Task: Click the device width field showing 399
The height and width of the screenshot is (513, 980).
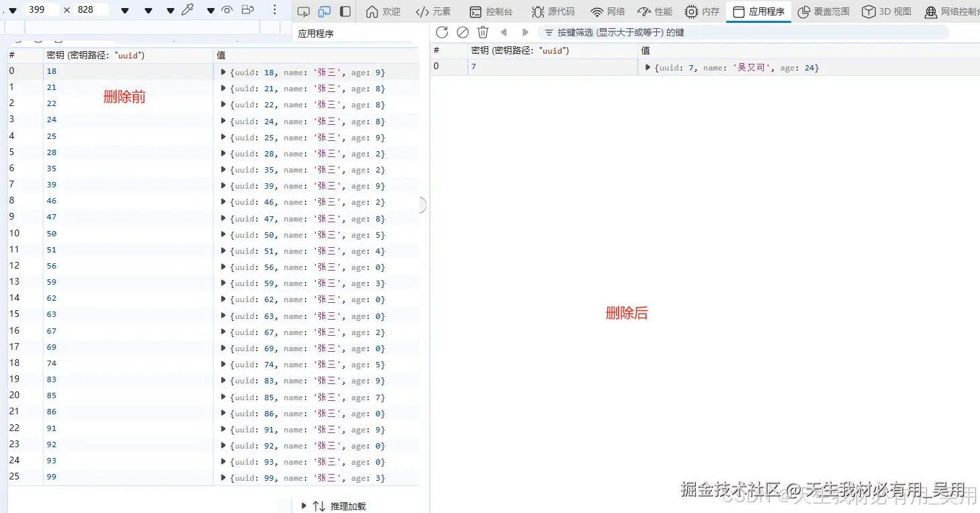Action: 41,9
